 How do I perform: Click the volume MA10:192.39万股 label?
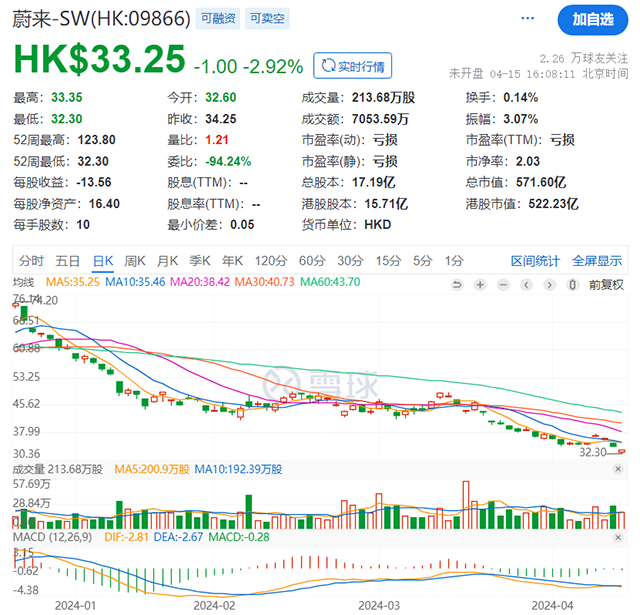tap(238, 469)
